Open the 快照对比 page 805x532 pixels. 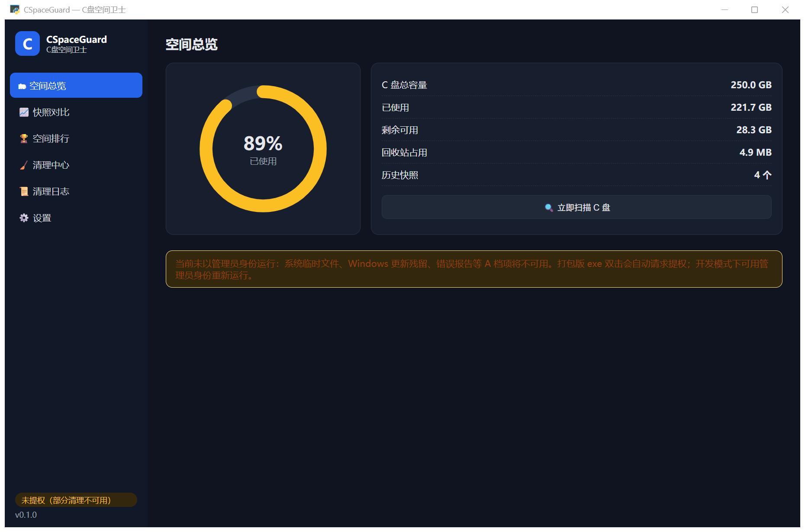point(76,112)
